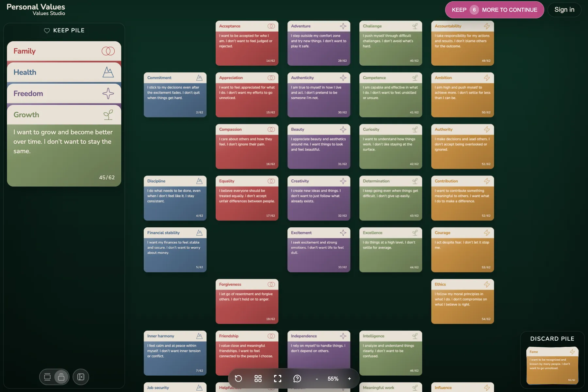The height and width of the screenshot is (392, 588).
Task: Click Keep 6 More To Continue button
Action: coord(494,10)
